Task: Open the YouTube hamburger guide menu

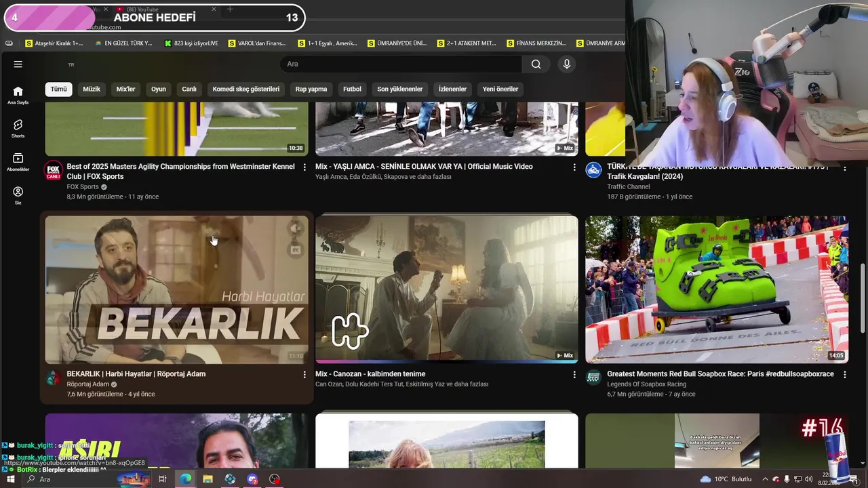Action: pyautogui.click(x=18, y=64)
